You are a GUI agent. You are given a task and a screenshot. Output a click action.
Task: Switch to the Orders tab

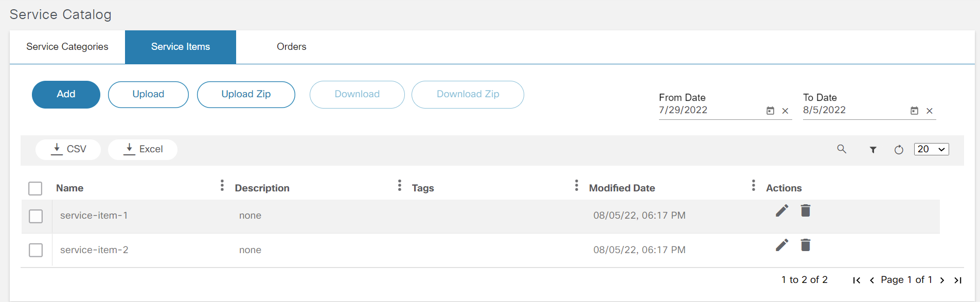291,47
